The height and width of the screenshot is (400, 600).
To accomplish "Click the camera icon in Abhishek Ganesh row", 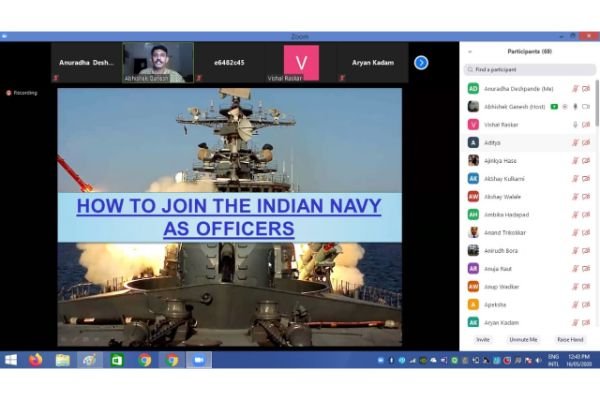I will [586, 107].
